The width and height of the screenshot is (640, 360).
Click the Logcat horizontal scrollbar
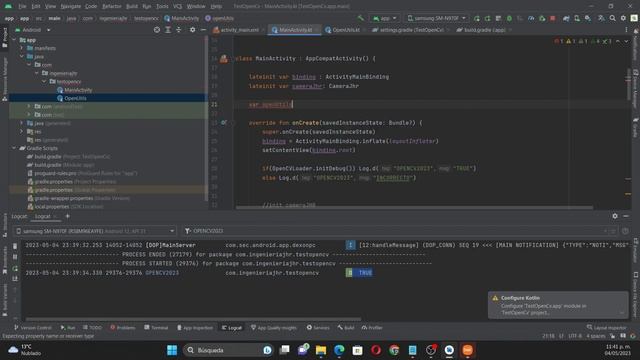[x=193, y=319]
